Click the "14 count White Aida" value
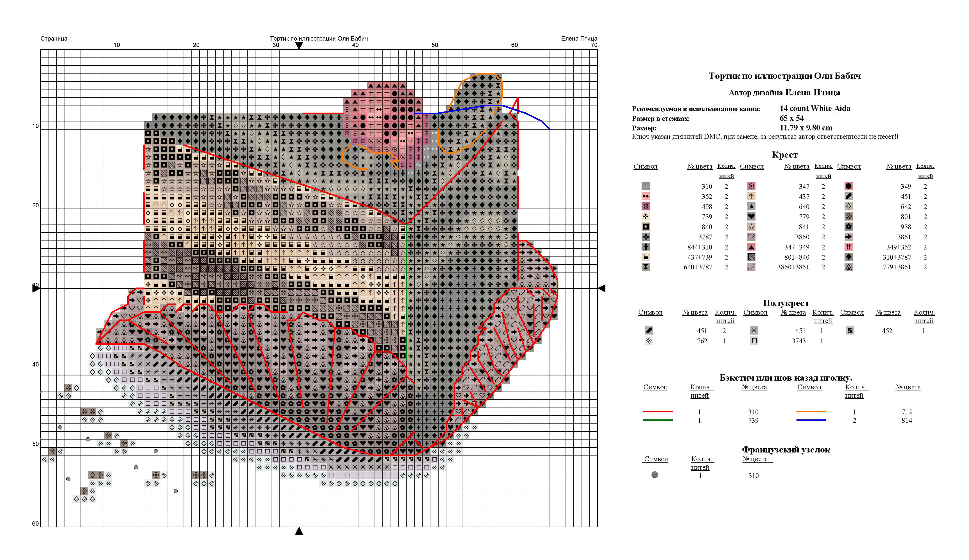Image resolution: width=969 pixels, height=560 pixels. tap(815, 108)
